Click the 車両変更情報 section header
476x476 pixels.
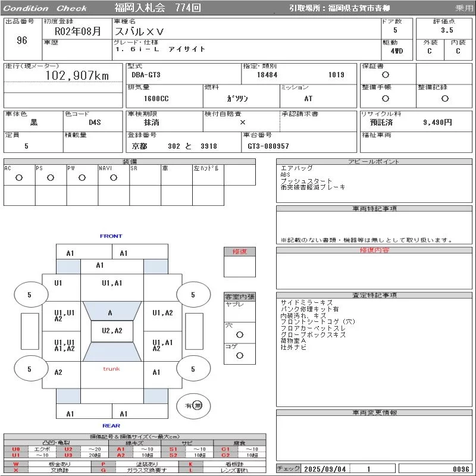(374, 413)
